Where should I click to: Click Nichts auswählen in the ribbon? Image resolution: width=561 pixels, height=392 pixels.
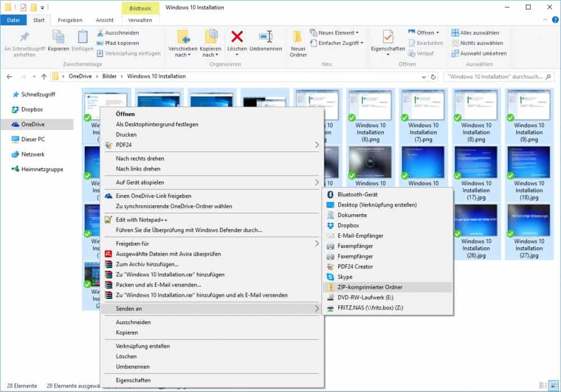pos(477,43)
